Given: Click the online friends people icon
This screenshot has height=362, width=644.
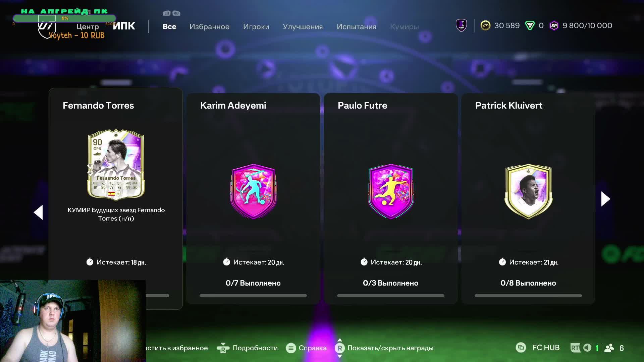Looking at the screenshot, I should [x=609, y=348].
